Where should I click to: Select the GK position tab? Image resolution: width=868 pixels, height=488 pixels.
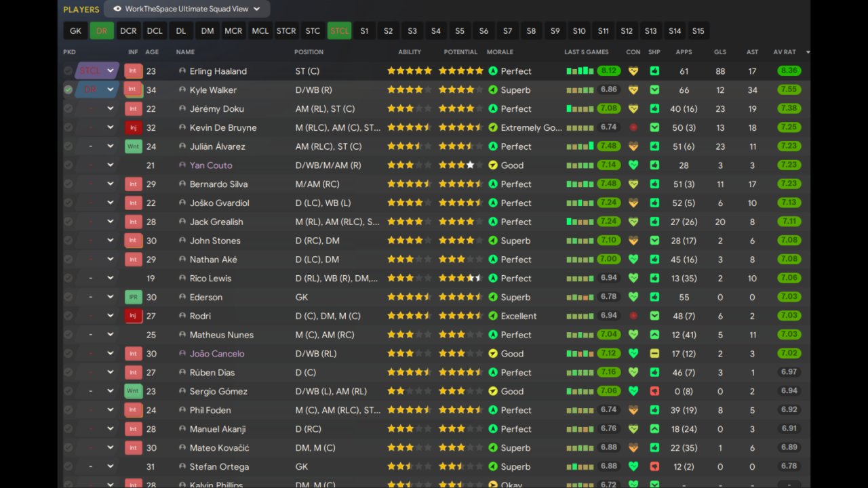pyautogui.click(x=75, y=30)
